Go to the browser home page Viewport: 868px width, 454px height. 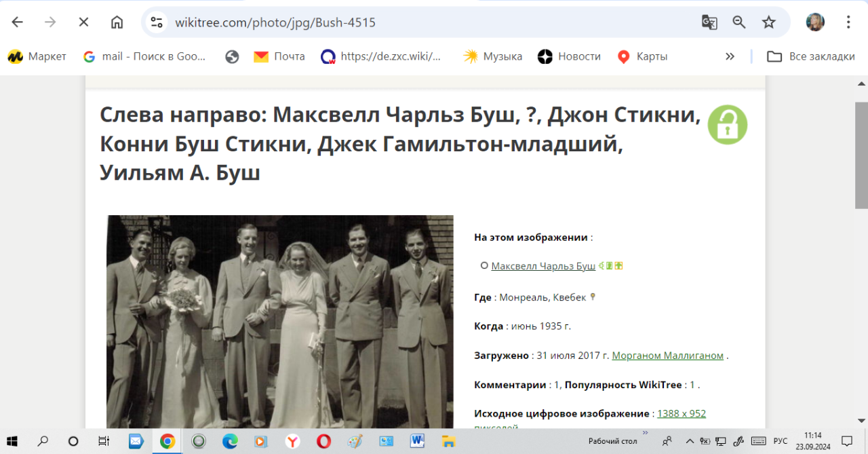[117, 22]
